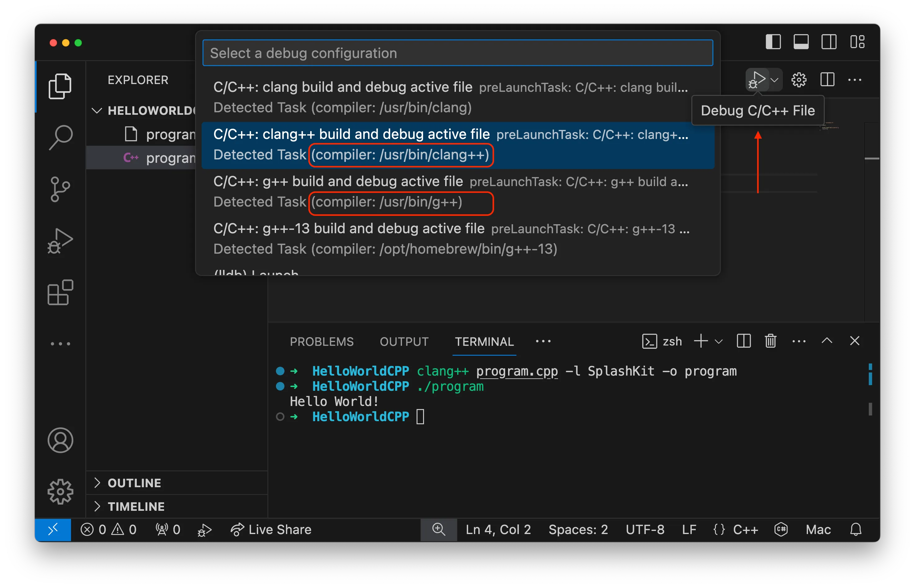The width and height of the screenshot is (915, 588).
Task: Show more panel tabs ellipsis
Action: click(543, 341)
